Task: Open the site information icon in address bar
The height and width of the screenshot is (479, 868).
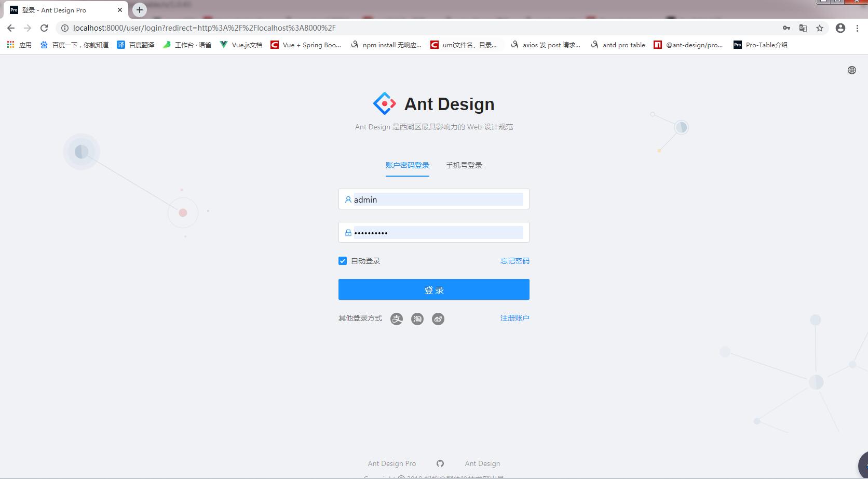Action: pos(65,28)
